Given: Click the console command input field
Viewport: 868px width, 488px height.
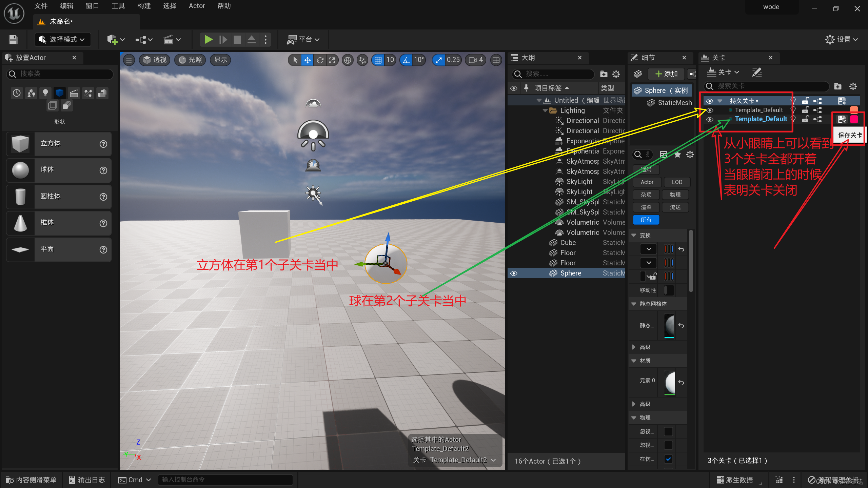Looking at the screenshot, I should (x=225, y=480).
